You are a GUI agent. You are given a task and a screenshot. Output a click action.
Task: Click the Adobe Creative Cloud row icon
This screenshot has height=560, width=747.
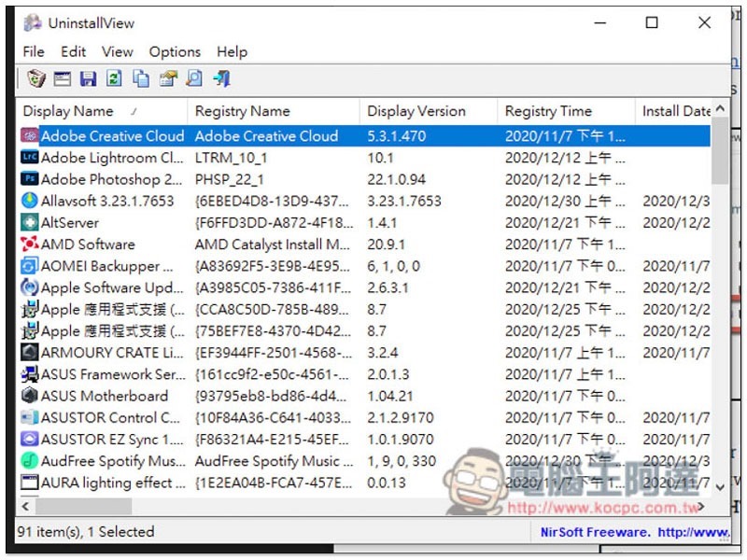[x=30, y=135]
